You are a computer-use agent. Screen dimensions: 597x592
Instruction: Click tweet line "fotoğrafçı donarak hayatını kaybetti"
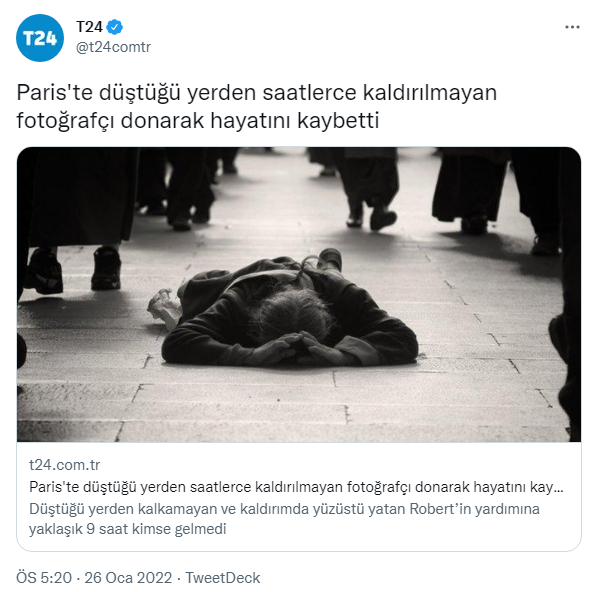tap(198, 121)
